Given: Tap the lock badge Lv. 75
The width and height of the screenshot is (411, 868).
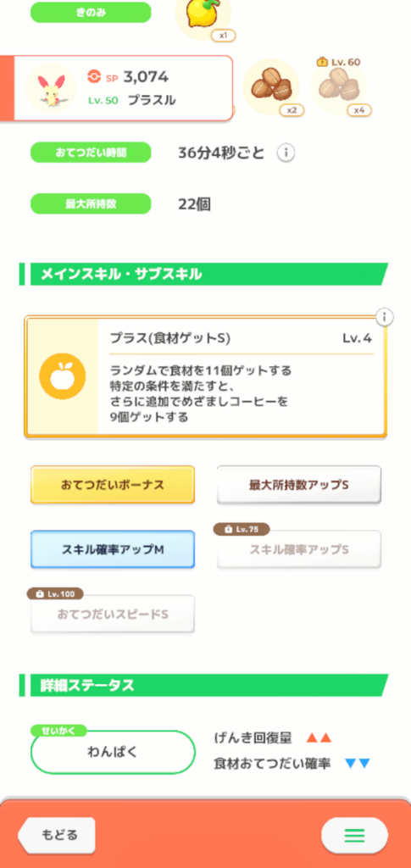Looking at the screenshot, I should (242, 529).
